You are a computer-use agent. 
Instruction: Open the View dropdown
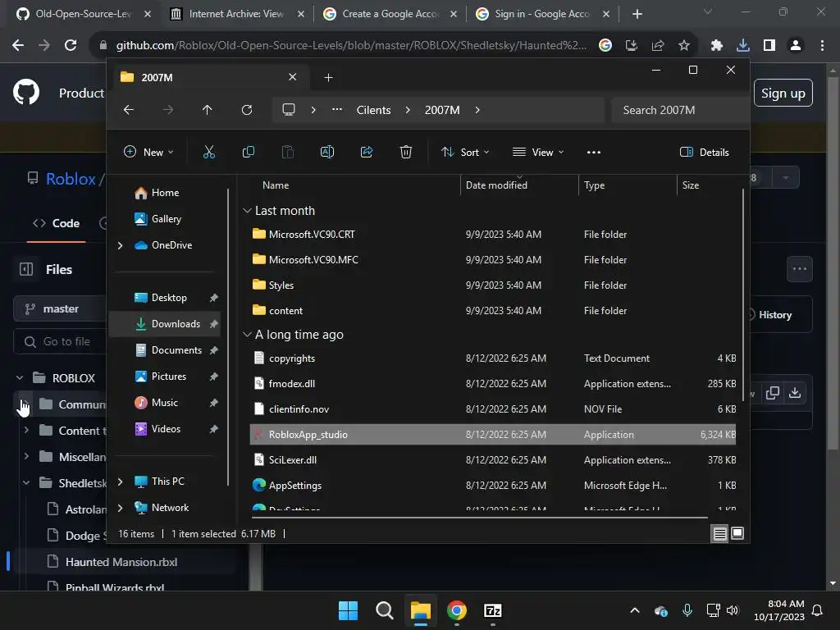(x=538, y=152)
